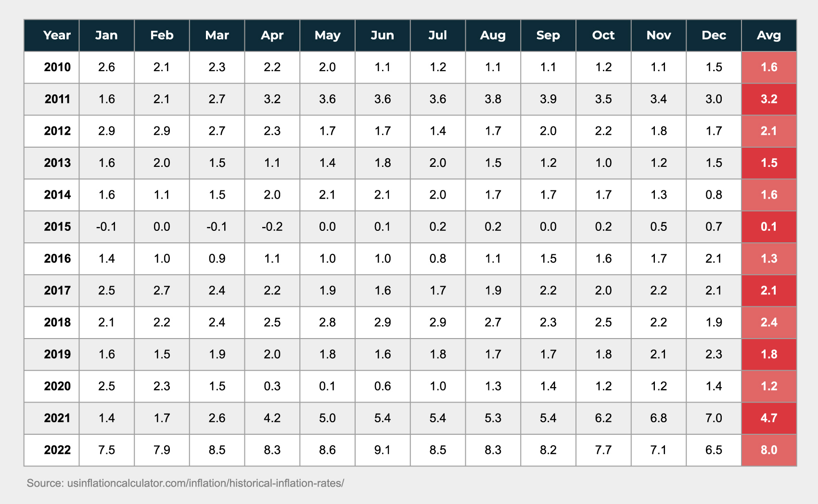Screen dimensions: 818x504
Task: Click the Sep column header
Action: [x=548, y=35]
